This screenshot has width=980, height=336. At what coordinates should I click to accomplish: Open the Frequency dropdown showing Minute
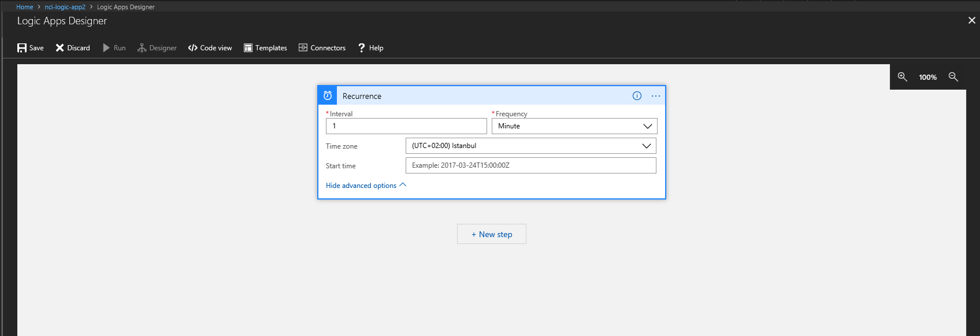(x=574, y=126)
